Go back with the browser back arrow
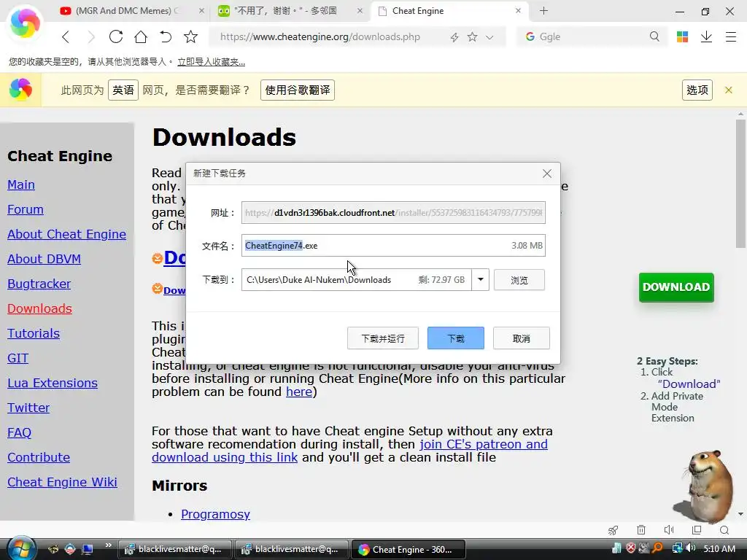The image size is (747, 560). tap(66, 36)
